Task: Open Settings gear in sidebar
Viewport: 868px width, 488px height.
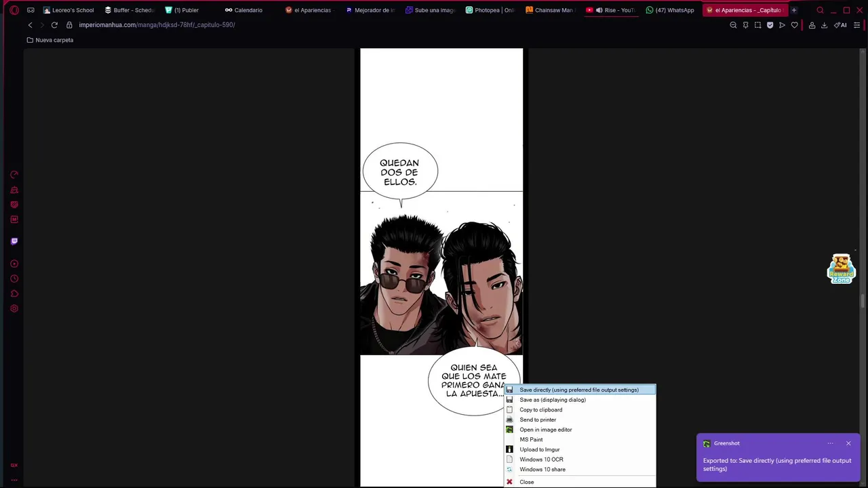Action: [14, 308]
